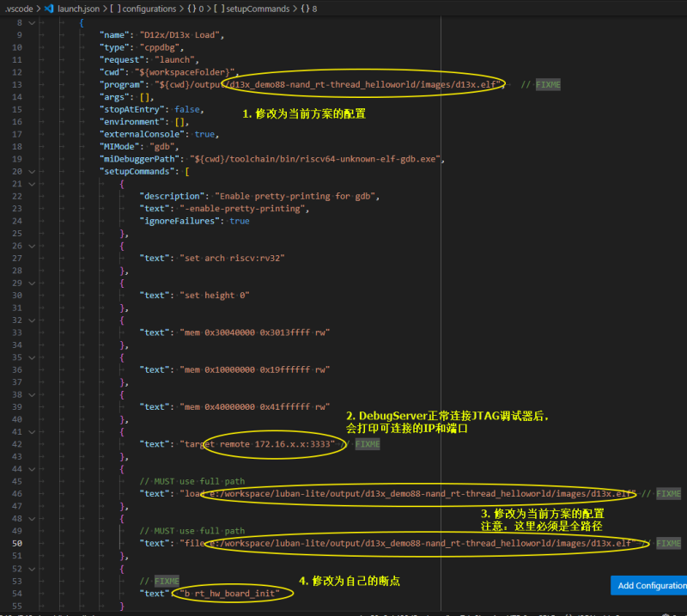Collapse fold arrow at line 52
687x616 pixels.
(x=32, y=569)
